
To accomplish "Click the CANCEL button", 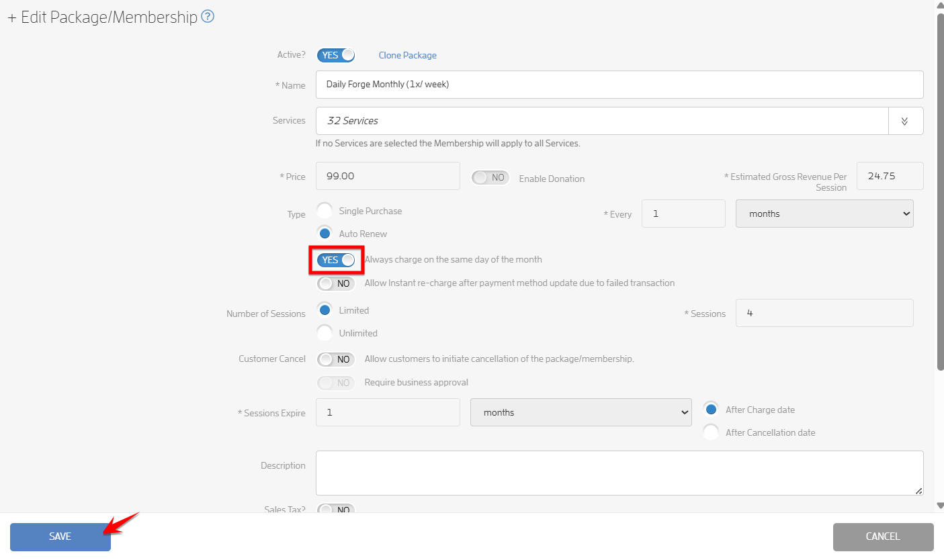I will point(883,536).
